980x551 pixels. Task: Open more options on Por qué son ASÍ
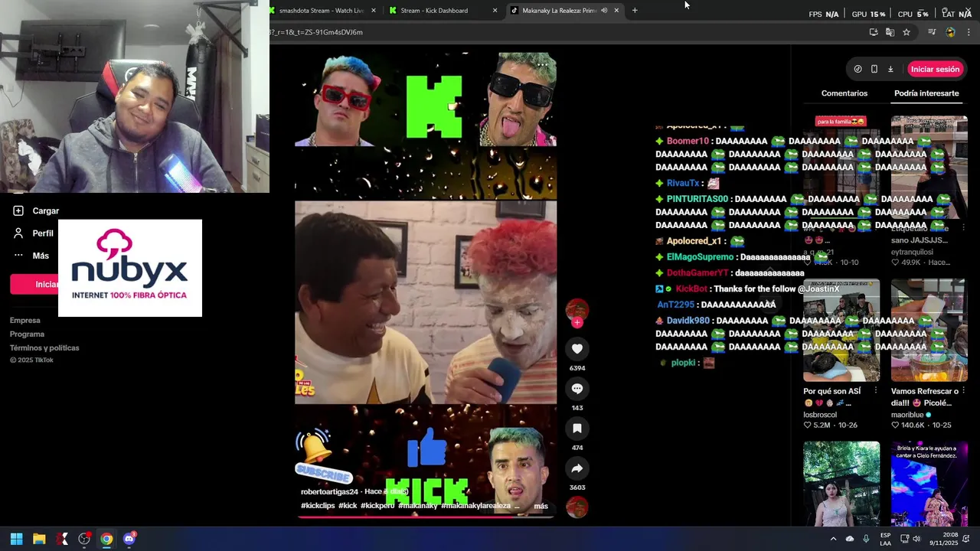point(876,391)
